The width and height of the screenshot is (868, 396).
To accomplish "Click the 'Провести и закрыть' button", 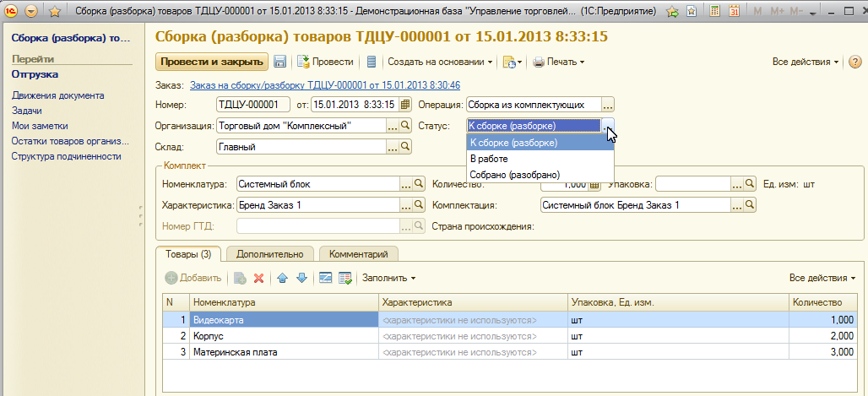I will coord(211,62).
